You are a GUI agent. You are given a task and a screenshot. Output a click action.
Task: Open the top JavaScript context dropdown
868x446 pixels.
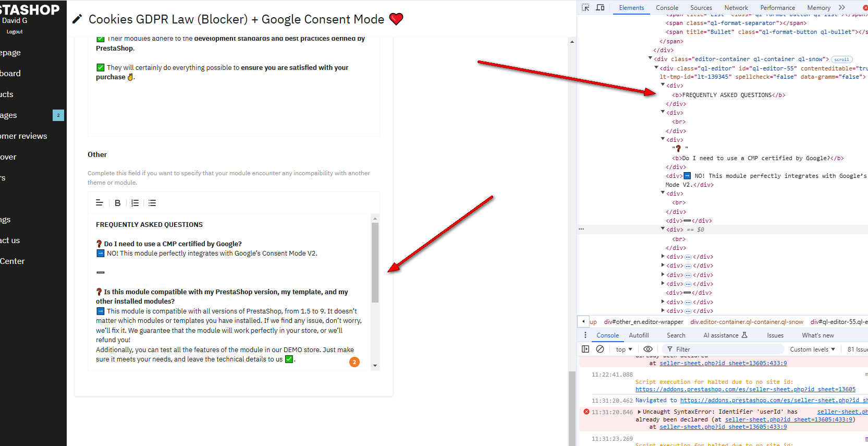point(624,349)
